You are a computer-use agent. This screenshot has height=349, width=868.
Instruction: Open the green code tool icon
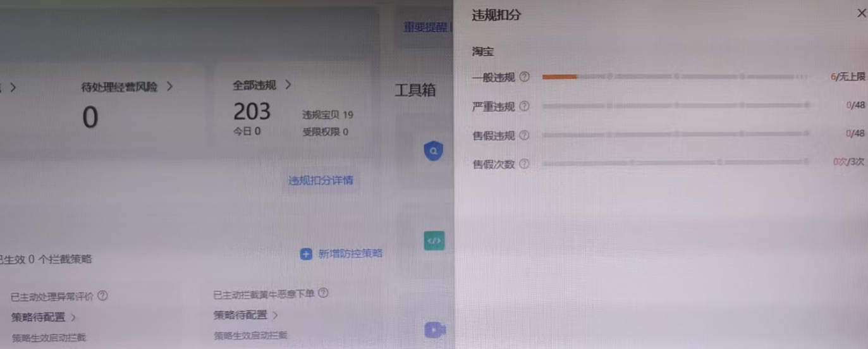pyautogui.click(x=434, y=240)
